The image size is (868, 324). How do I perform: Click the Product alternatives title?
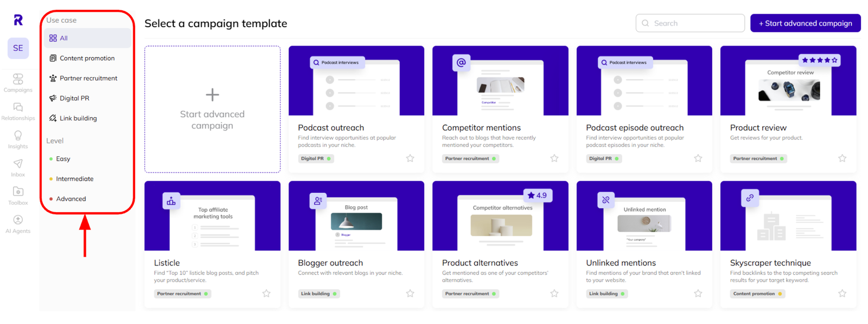point(480,263)
